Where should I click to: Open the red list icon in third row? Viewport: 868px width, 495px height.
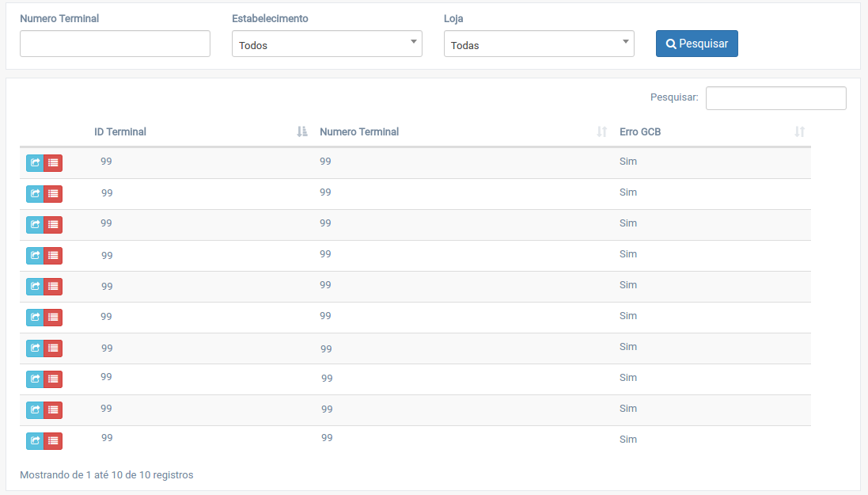[53, 224]
